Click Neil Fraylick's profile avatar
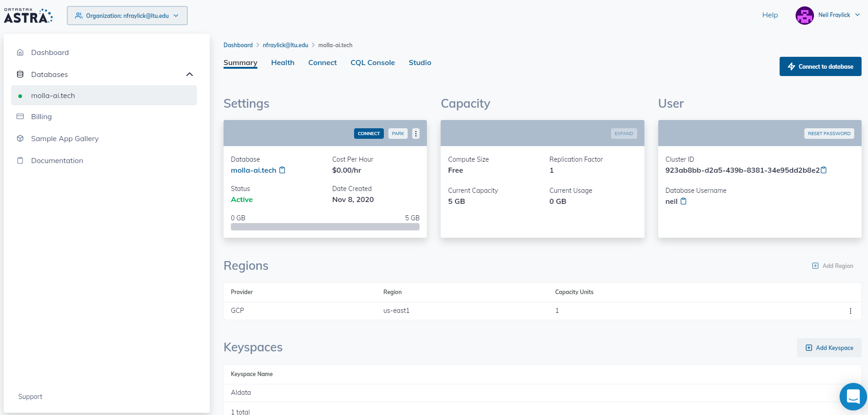Viewport: 868px width, 415px height. 805,16
